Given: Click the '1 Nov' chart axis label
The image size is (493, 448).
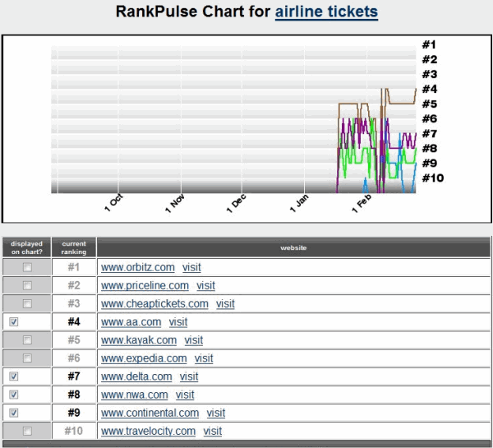Looking at the screenshot, I should pos(175,204).
